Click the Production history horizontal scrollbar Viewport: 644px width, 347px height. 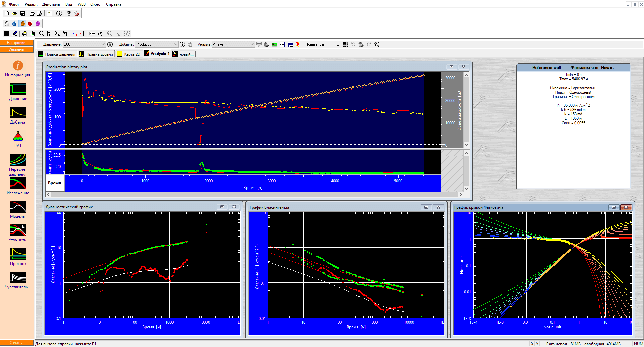pos(255,194)
